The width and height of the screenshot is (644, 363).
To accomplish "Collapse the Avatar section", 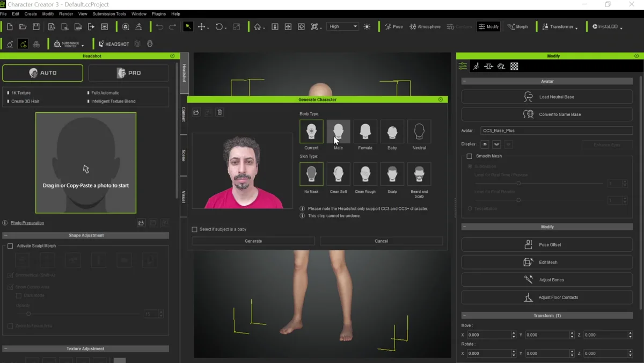I will 464,81.
